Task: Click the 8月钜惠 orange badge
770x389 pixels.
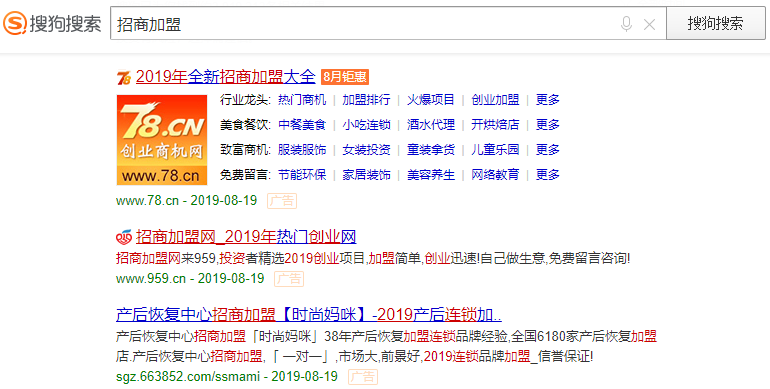Action: pos(344,77)
